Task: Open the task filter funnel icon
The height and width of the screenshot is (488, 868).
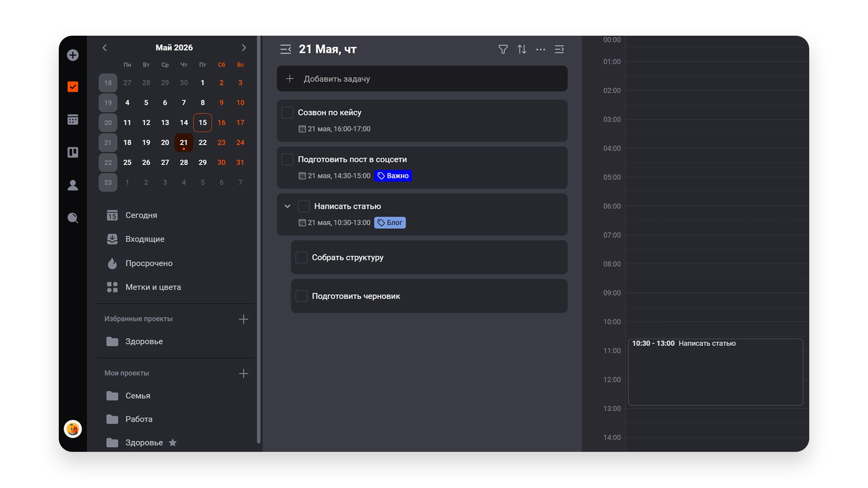Action: [x=503, y=49]
